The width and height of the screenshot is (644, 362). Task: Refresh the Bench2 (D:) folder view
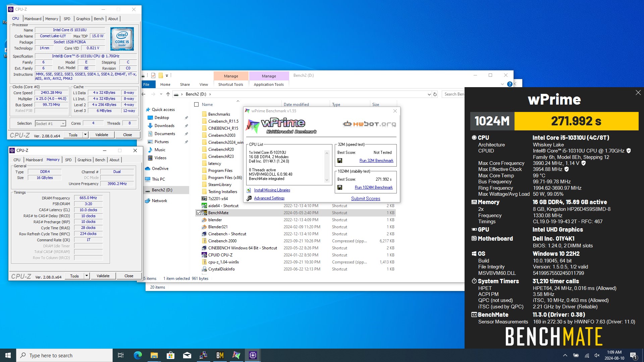435,94
